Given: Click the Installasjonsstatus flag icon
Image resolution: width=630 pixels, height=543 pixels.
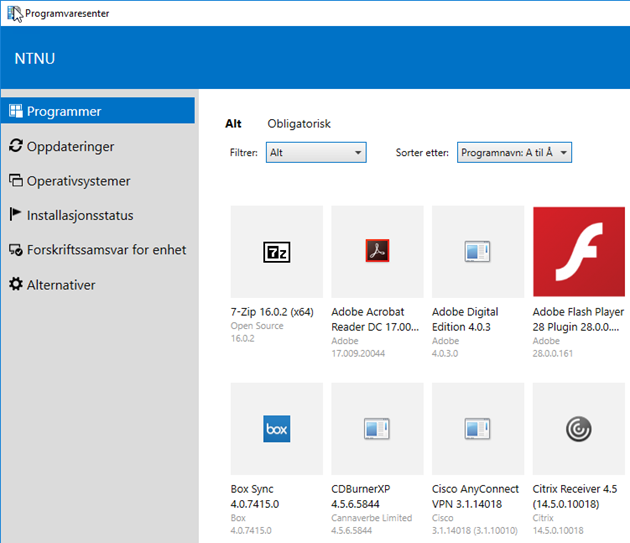Looking at the screenshot, I should pos(15,215).
